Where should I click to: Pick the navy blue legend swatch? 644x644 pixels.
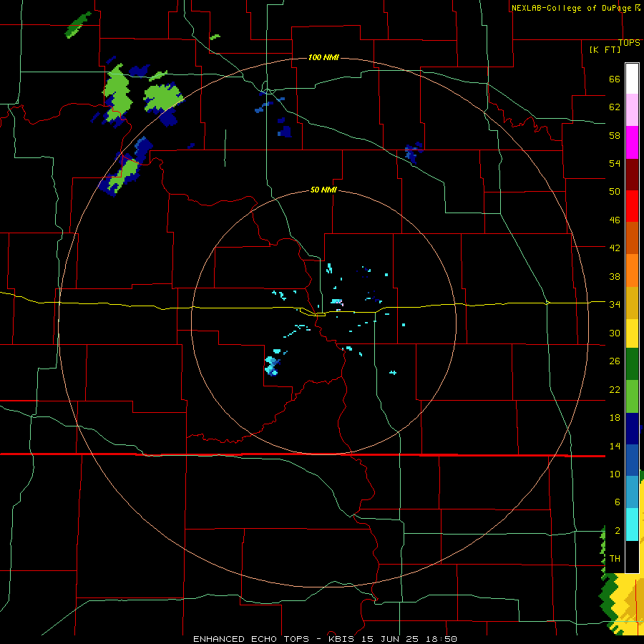point(632,429)
